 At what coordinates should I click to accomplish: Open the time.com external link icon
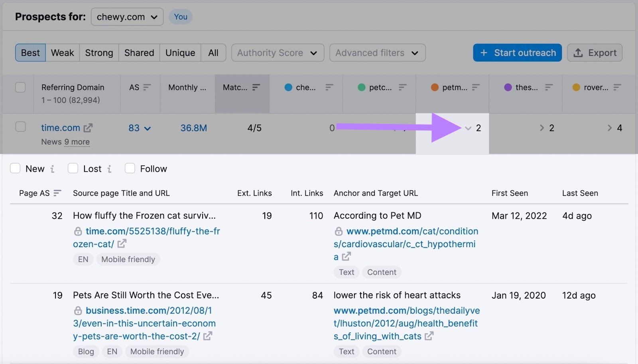pyautogui.click(x=88, y=128)
